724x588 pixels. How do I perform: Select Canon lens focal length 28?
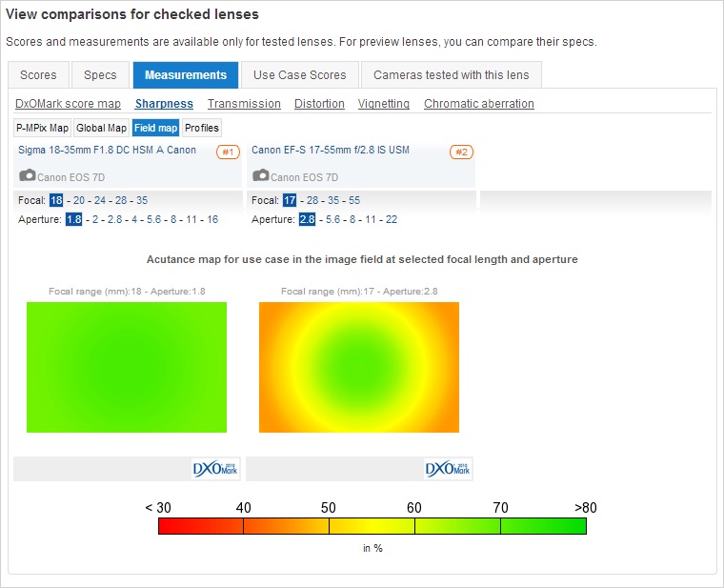pyautogui.click(x=312, y=200)
